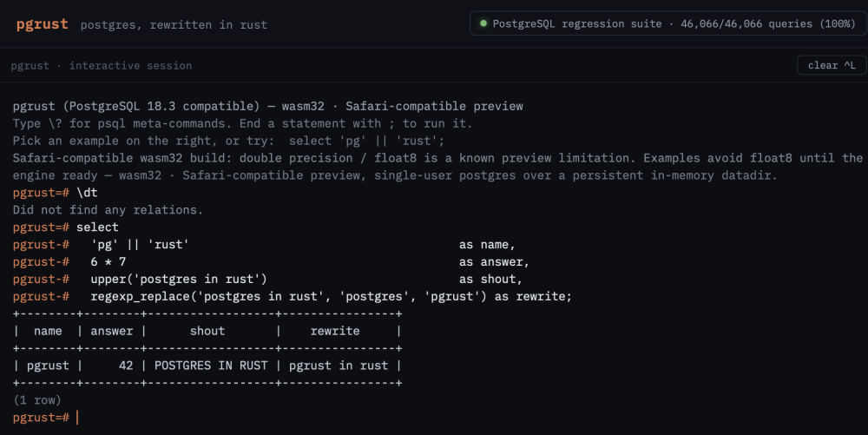The width and height of the screenshot is (868, 435).
Task: Click the 'as answer,' alias text
Action: pyautogui.click(x=495, y=261)
